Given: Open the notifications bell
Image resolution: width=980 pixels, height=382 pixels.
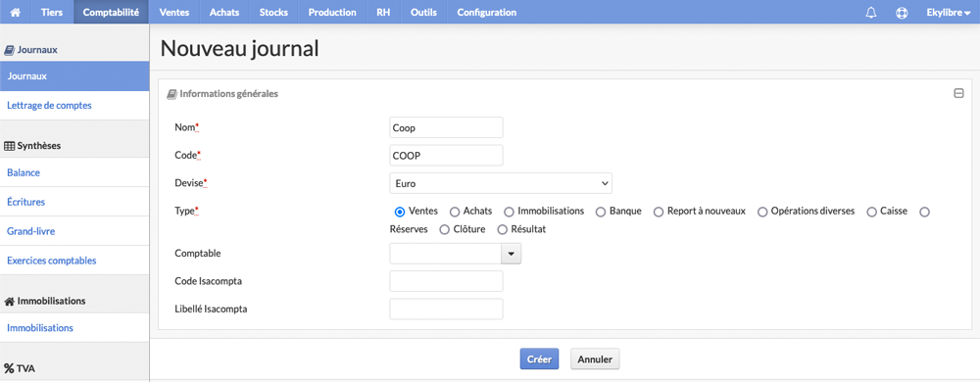Looking at the screenshot, I should [871, 13].
